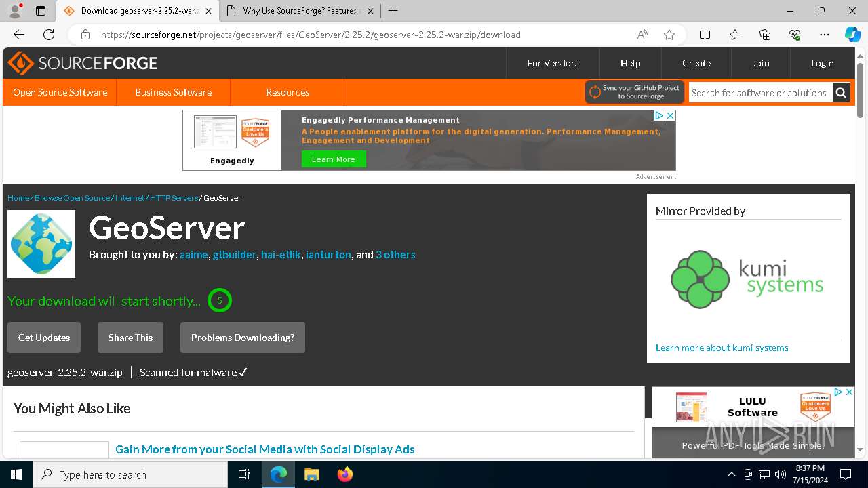Open File Explorer from taskbar
This screenshot has height=488, width=868.
[x=311, y=474]
